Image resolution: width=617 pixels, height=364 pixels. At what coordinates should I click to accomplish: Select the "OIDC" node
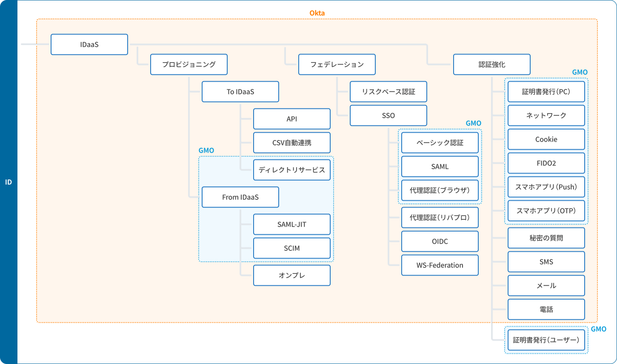[x=440, y=242]
